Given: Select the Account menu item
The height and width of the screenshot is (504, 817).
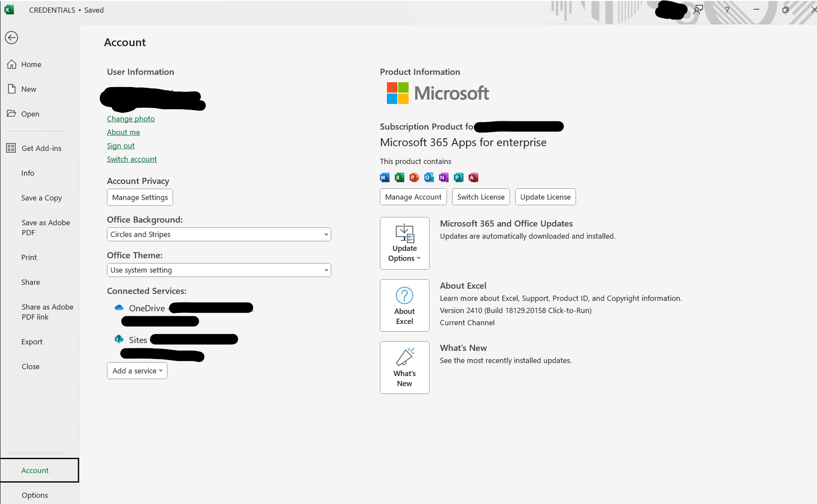Looking at the screenshot, I should (40, 470).
